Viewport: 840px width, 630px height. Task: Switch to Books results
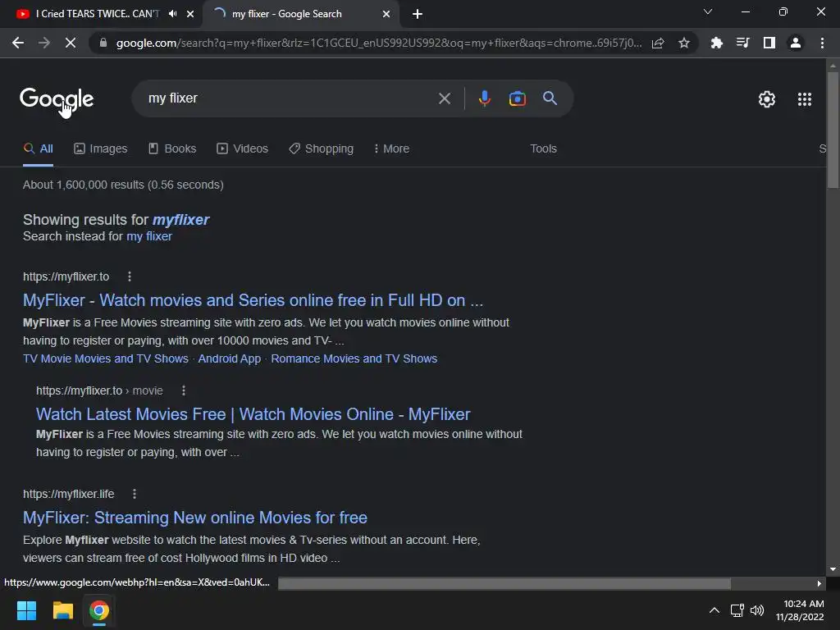pos(172,148)
